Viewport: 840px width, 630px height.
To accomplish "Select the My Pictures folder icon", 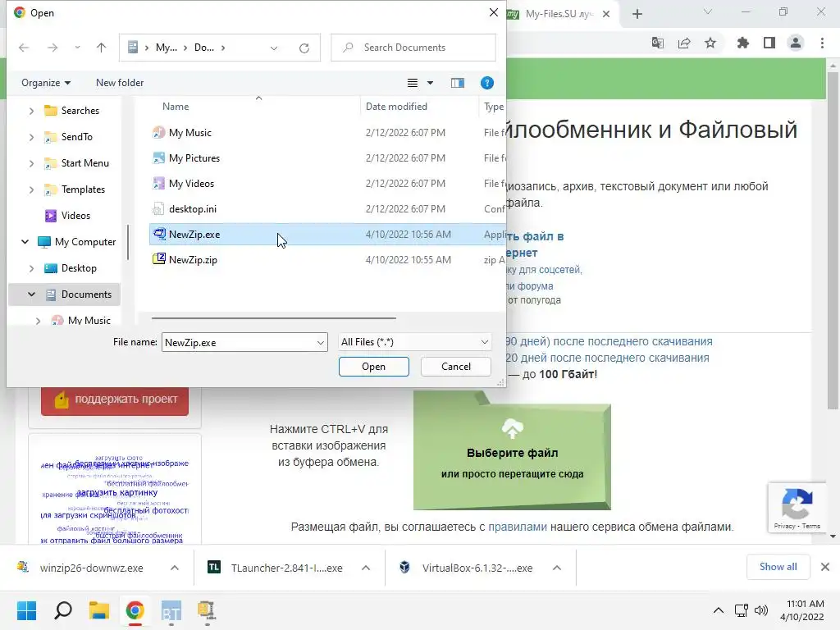I will click(x=158, y=158).
